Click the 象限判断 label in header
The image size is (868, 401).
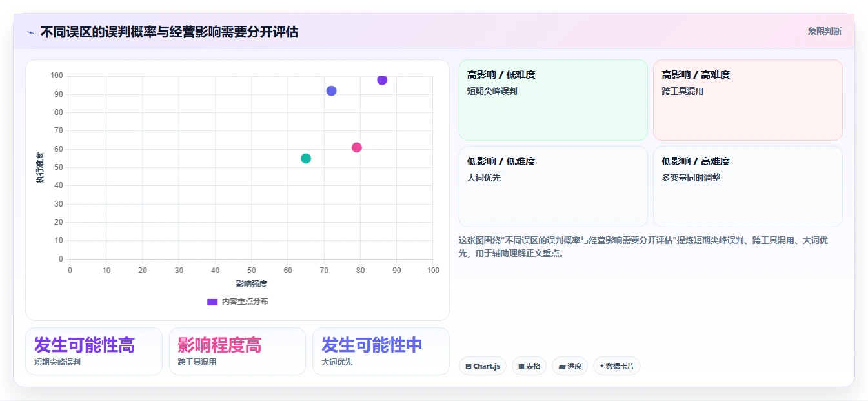tap(824, 31)
